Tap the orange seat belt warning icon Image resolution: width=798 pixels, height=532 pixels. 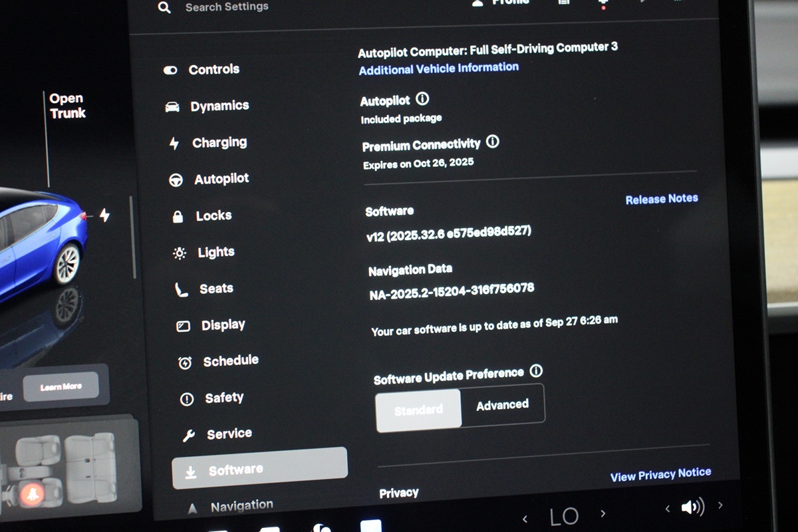(x=31, y=493)
